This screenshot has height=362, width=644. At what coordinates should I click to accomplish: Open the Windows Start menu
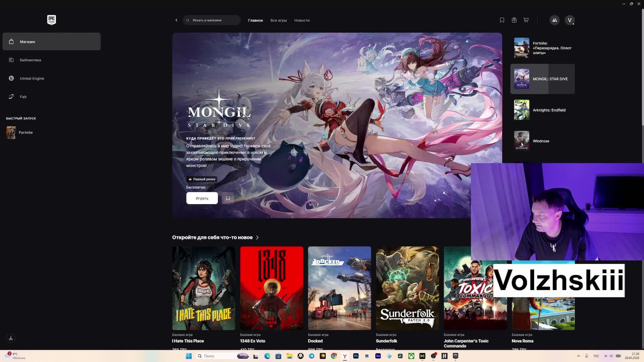[x=189, y=356]
